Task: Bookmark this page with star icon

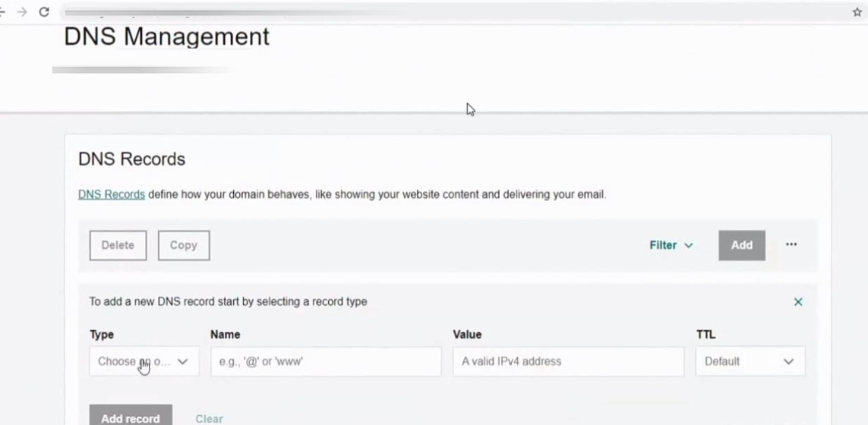Action: click(857, 12)
